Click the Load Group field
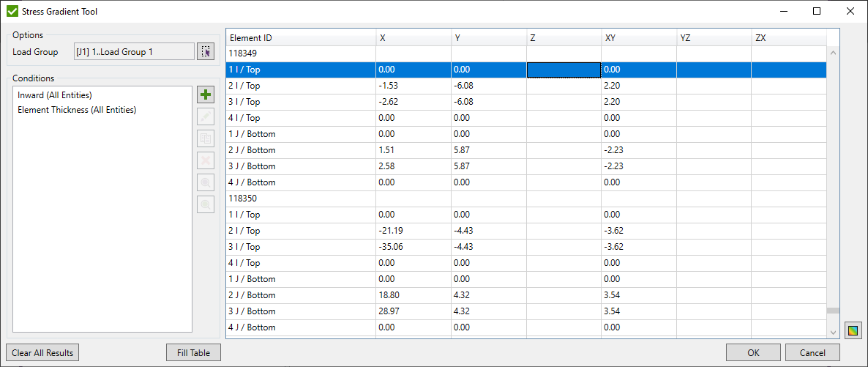 point(134,51)
